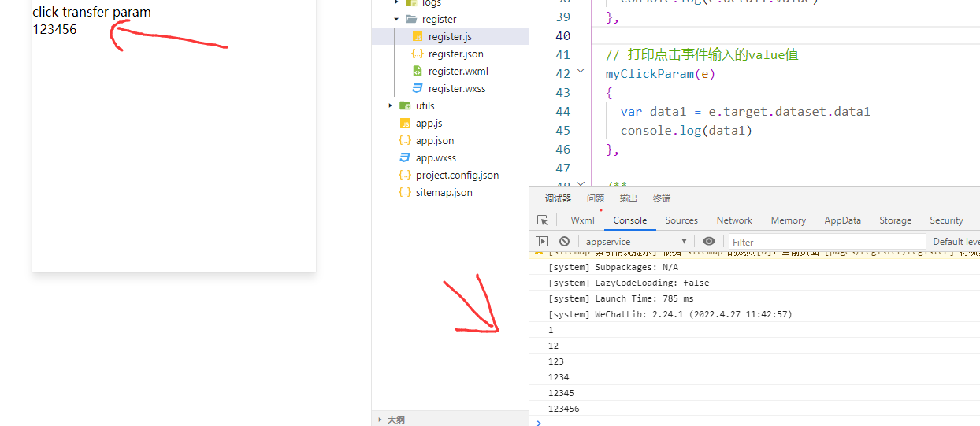Open the AppData tab
980x426 pixels.
click(843, 220)
